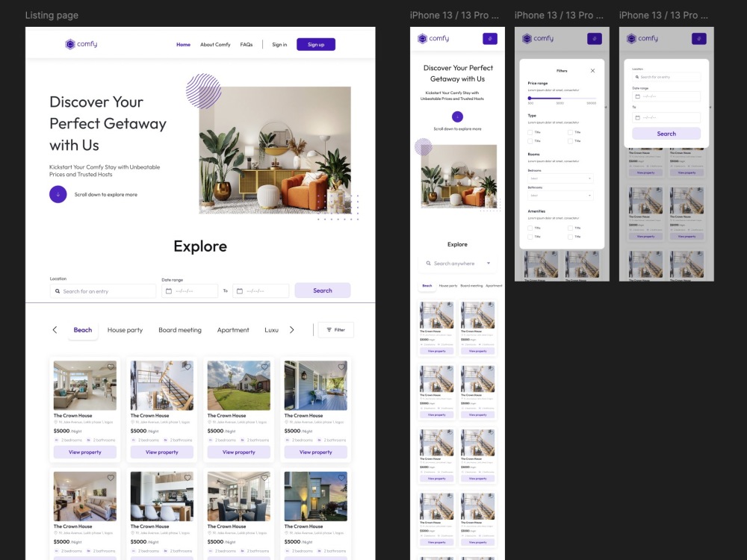This screenshot has height=560, width=747.
Task: Click the magnifier icon in the desktop Location field
Action: pos(58,291)
